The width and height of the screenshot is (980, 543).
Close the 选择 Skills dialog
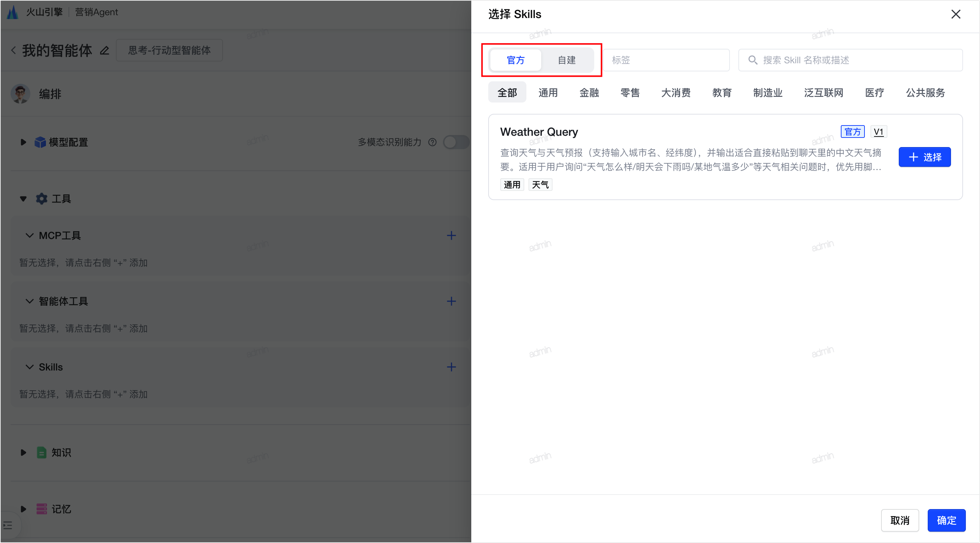[x=955, y=14]
